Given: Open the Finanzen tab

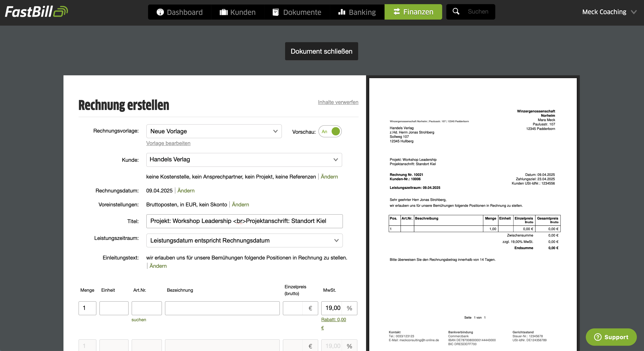Looking at the screenshot, I should (413, 12).
